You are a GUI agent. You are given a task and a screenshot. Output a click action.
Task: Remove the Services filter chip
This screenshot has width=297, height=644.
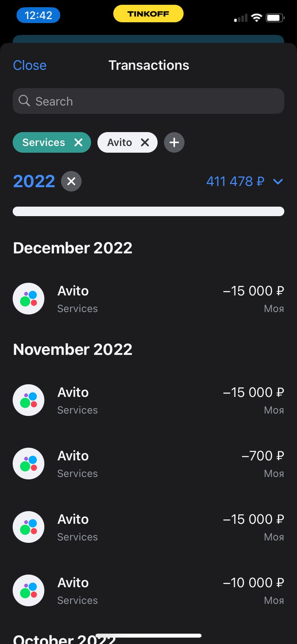(x=78, y=142)
